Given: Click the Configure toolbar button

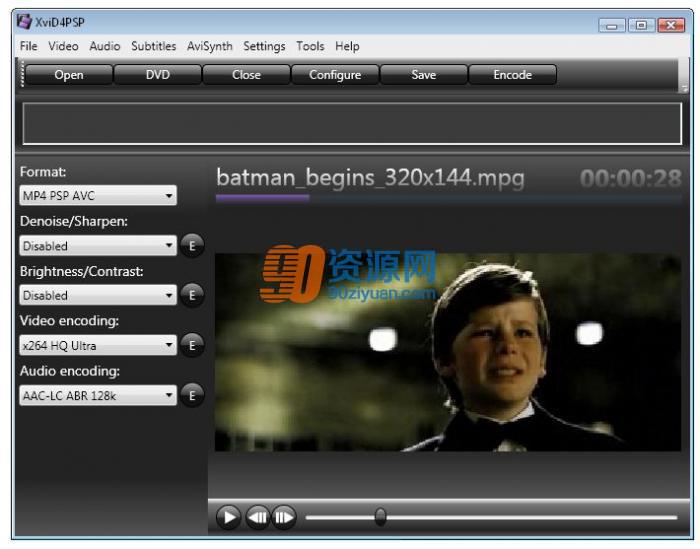Looking at the screenshot, I should coord(335,75).
